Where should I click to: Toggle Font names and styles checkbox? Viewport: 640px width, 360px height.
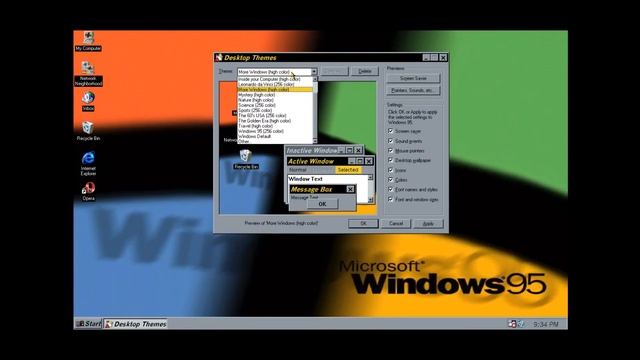click(x=391, y=189)
